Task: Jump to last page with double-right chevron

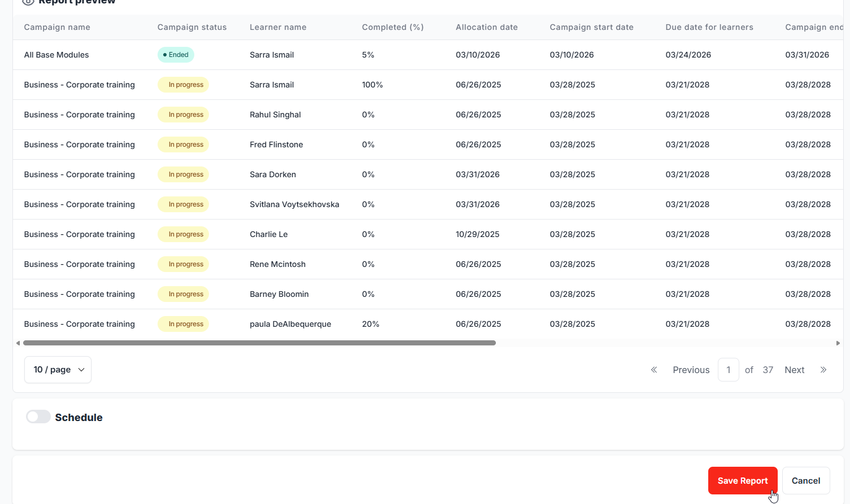Action: (823, 370)
